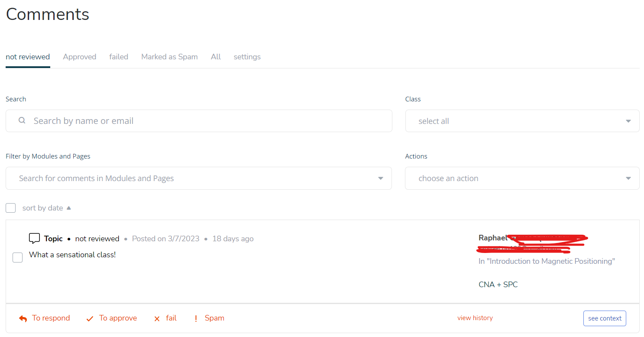Click the dropdown chevron on the Class selector

628,121
